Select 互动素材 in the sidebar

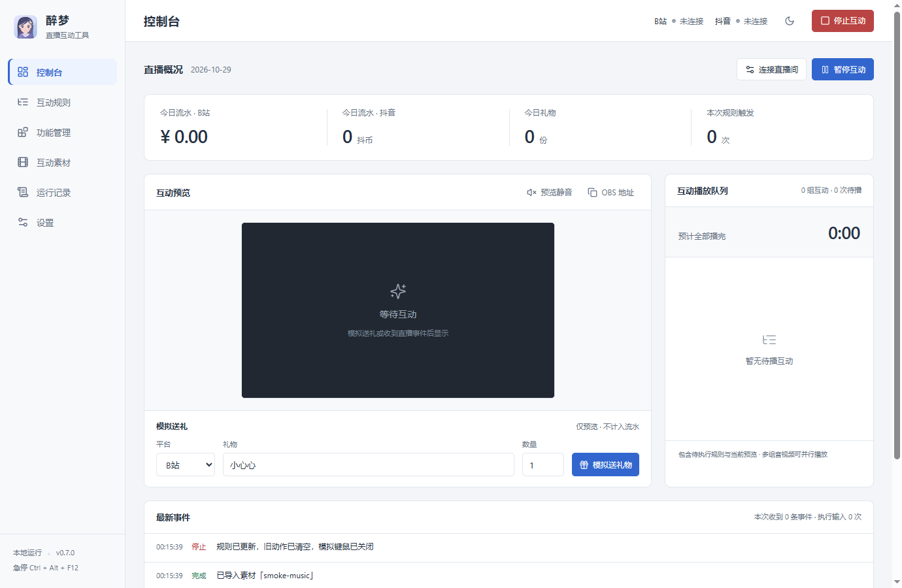click(x=63, y=162)
